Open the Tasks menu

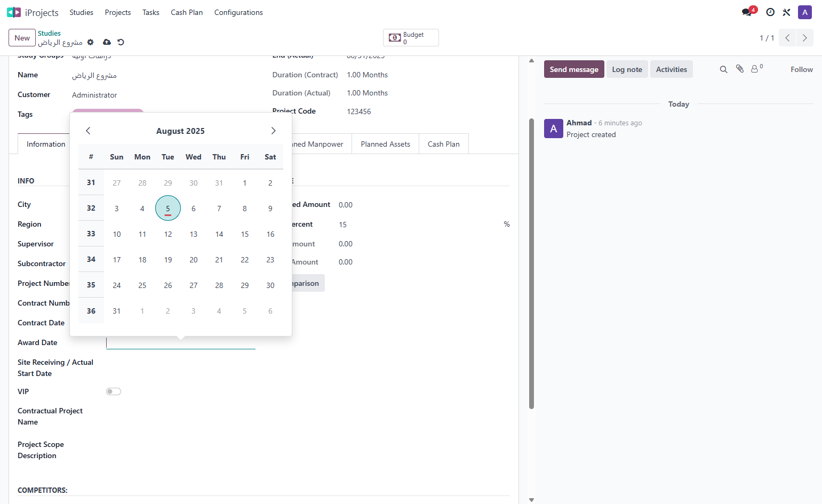point(151,12)
